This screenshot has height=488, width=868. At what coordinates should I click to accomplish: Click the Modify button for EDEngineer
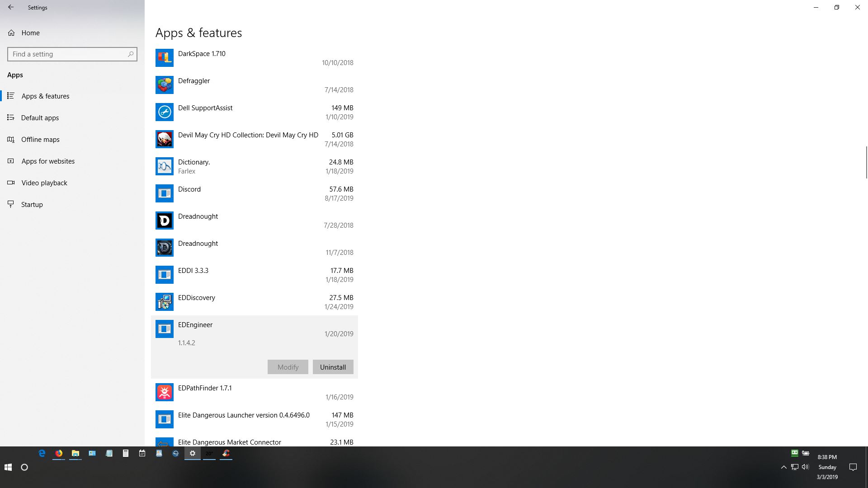pyautogui.click(x=288, y=367)
